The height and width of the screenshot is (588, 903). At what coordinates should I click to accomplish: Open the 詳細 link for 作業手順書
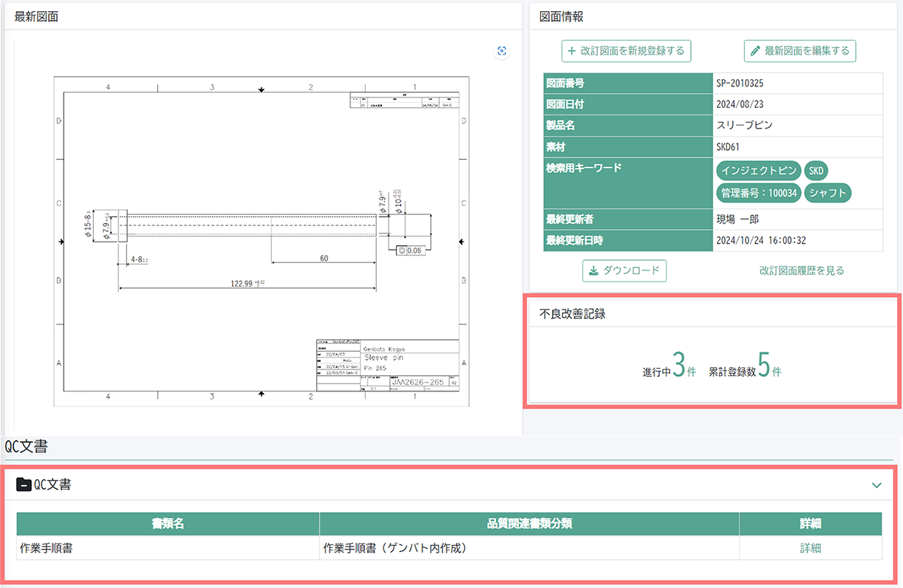click(x=810, y=548)
